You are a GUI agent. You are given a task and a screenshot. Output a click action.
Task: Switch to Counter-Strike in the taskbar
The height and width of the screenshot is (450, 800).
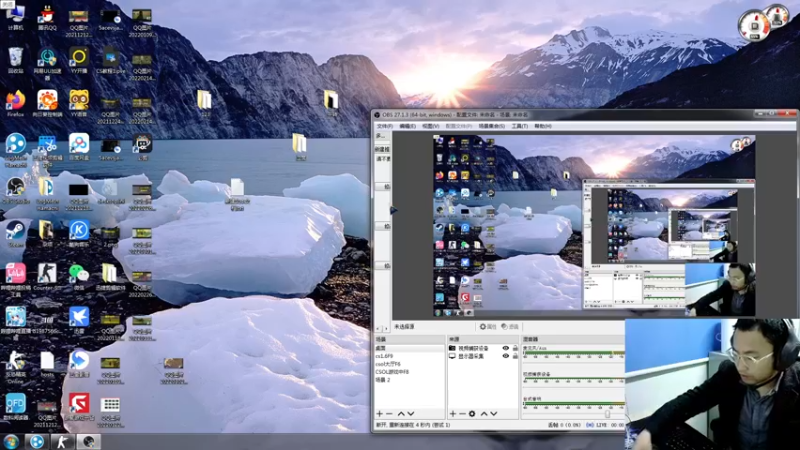(62, 441)
